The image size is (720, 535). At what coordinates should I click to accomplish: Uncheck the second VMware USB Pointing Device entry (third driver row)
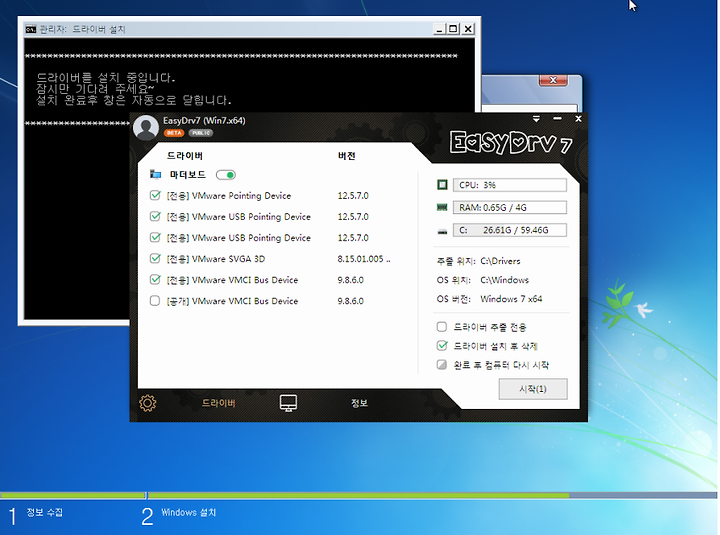(x=155, y=237)
